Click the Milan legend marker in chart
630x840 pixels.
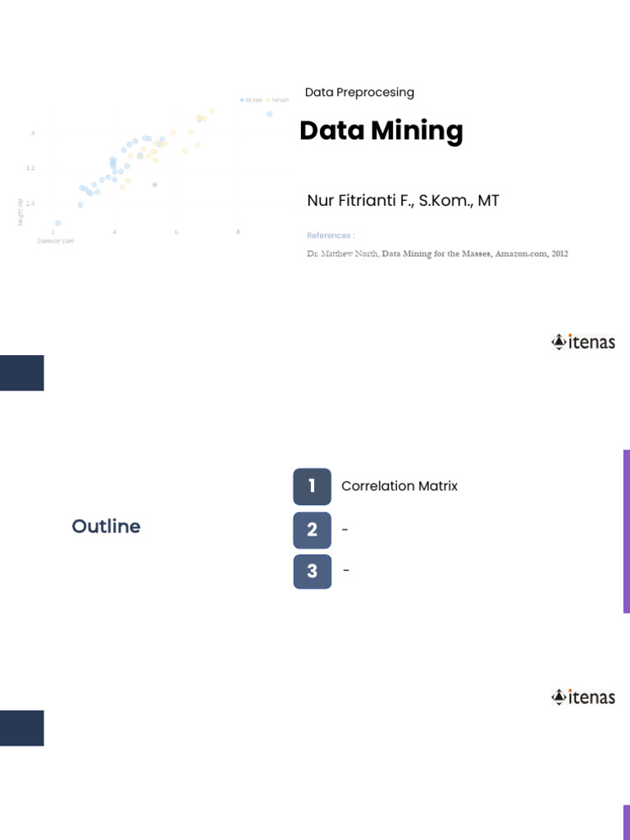click(242, 100)
